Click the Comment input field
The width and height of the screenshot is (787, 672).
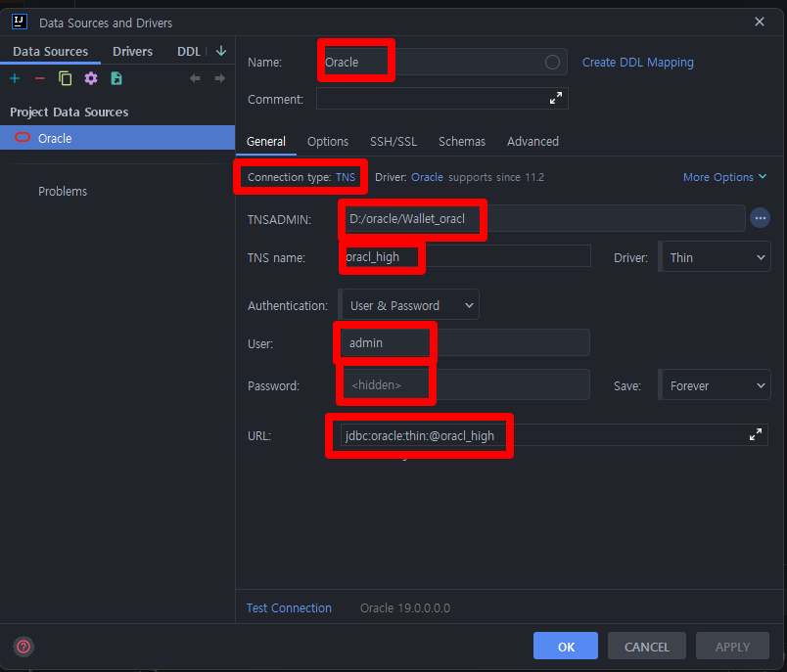click(x=441, y=98)
